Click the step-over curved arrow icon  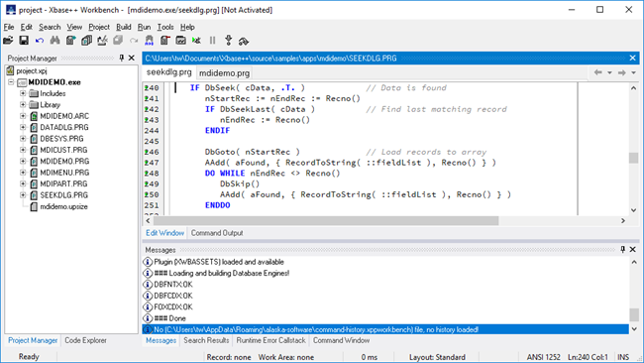pyautogui.click(x=244, y=41)
